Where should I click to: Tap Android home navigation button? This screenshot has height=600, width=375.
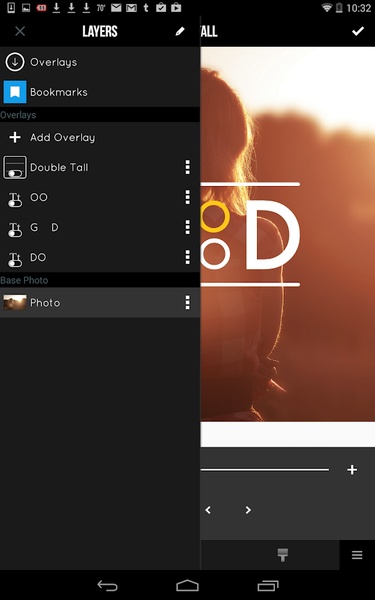coord(188,585)
